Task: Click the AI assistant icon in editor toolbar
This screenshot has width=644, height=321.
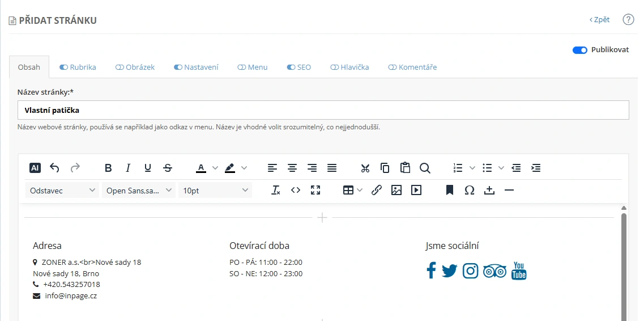Action: [x=35, y=168]
